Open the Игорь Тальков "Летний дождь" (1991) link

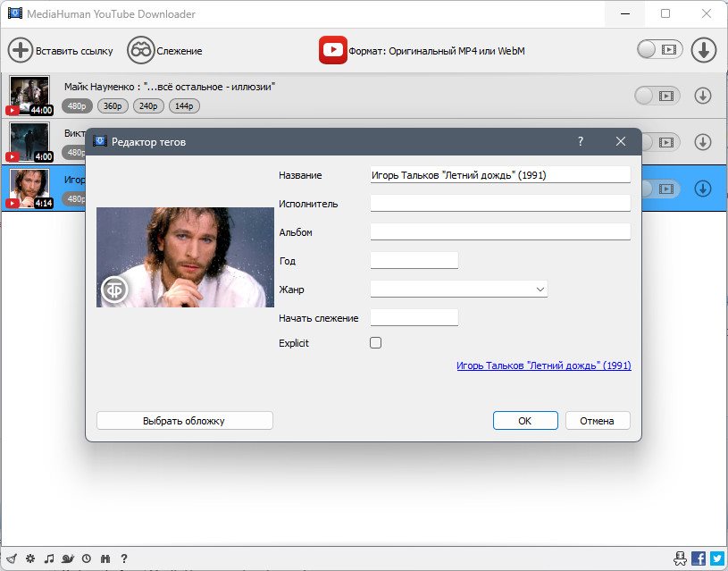544,365
